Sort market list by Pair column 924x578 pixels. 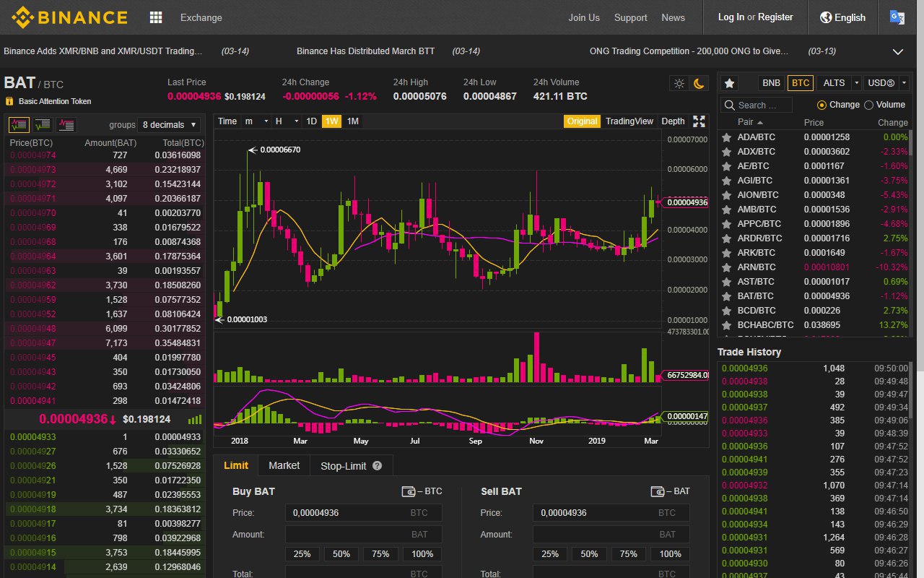point(751,123)
